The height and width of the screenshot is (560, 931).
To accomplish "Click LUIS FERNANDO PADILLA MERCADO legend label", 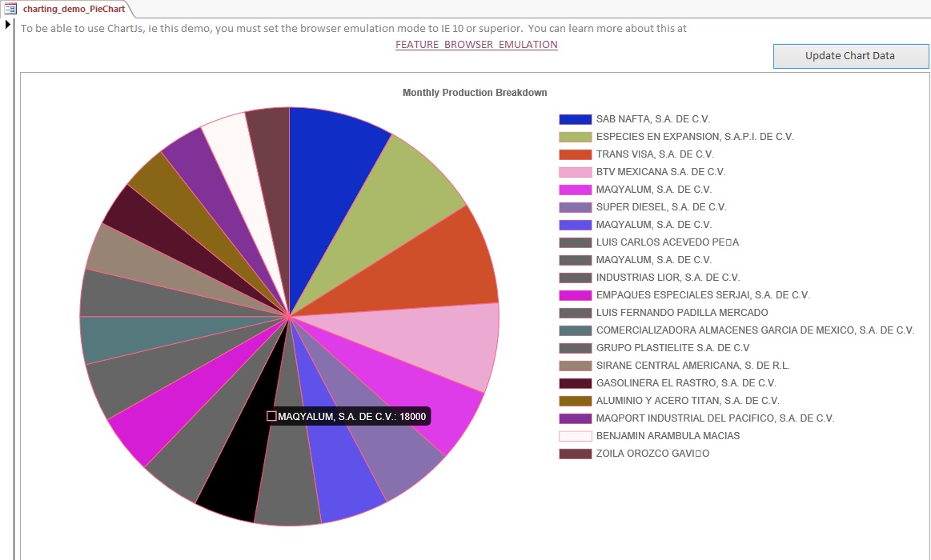I will point(682,313).
